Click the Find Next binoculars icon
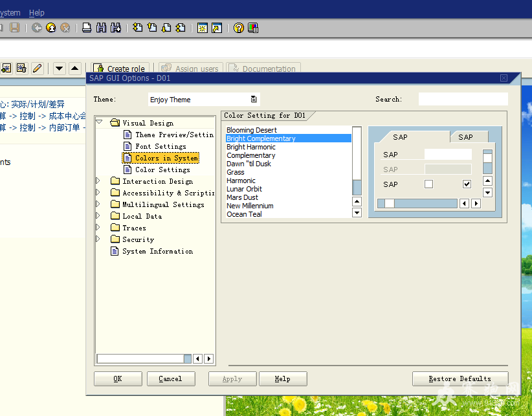 click(x=115, y=27)
